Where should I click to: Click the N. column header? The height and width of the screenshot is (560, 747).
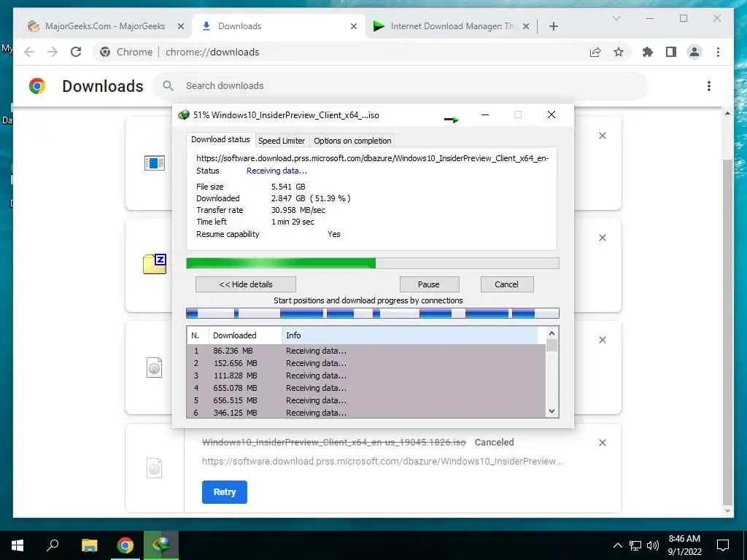tap(198, 335)
